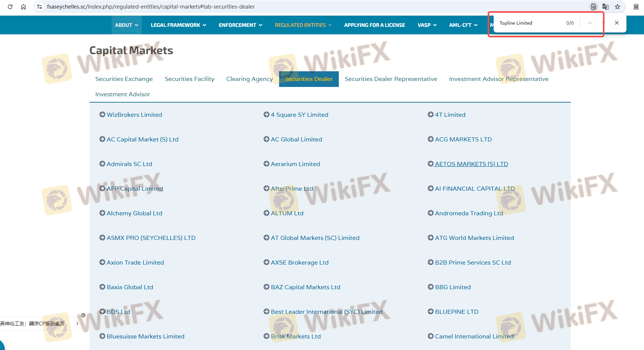Open the translate page icon

point(606,7)
